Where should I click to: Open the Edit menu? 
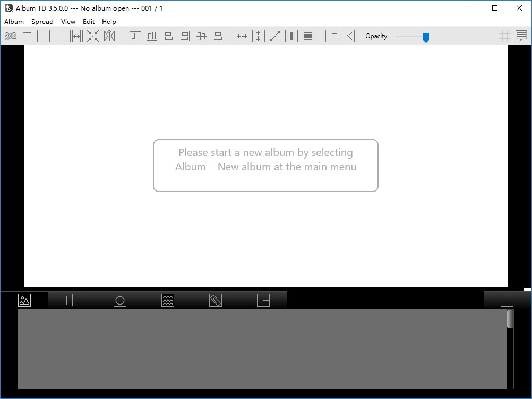(x=89, y=21)
